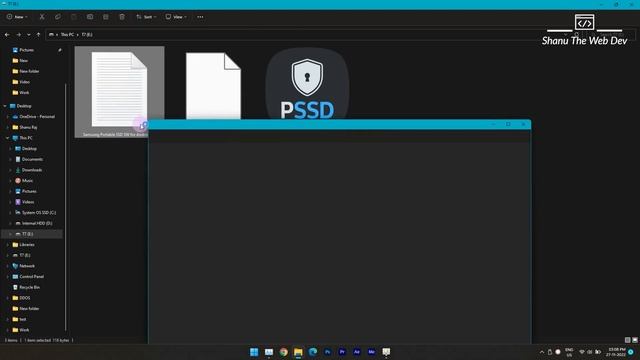The height and width of the screenshot is (360, 640).
Task: Open the View dropdown menu
Action: pos(176,17)
